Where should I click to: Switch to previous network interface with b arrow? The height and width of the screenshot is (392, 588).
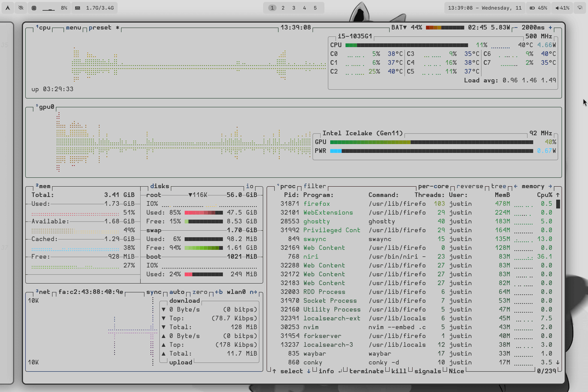coord(219,292)
